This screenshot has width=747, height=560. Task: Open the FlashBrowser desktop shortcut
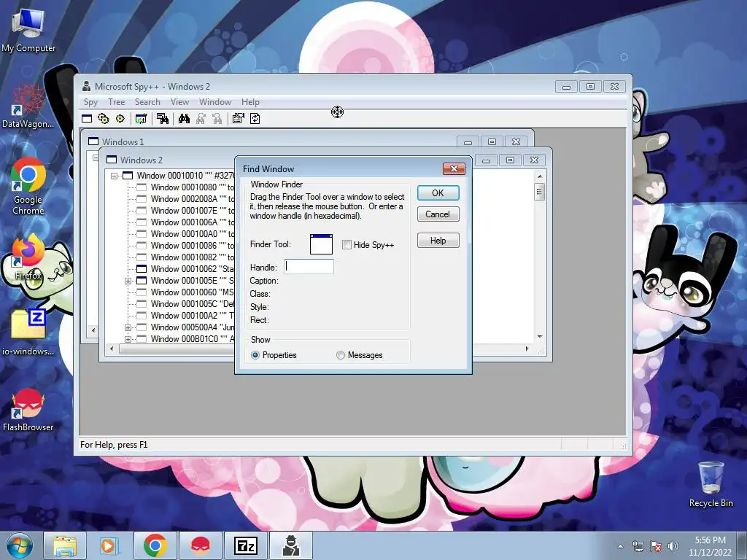28,410
